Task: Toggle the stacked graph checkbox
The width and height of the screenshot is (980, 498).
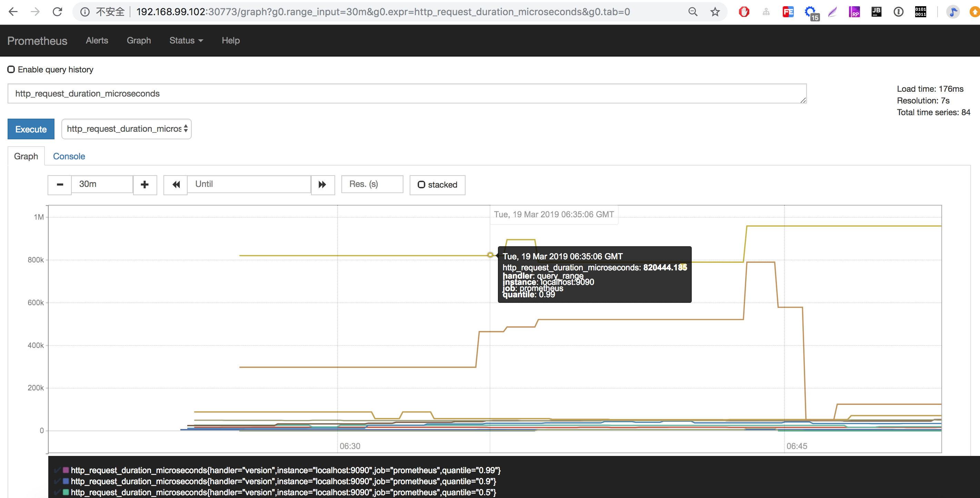Action: 421,185
